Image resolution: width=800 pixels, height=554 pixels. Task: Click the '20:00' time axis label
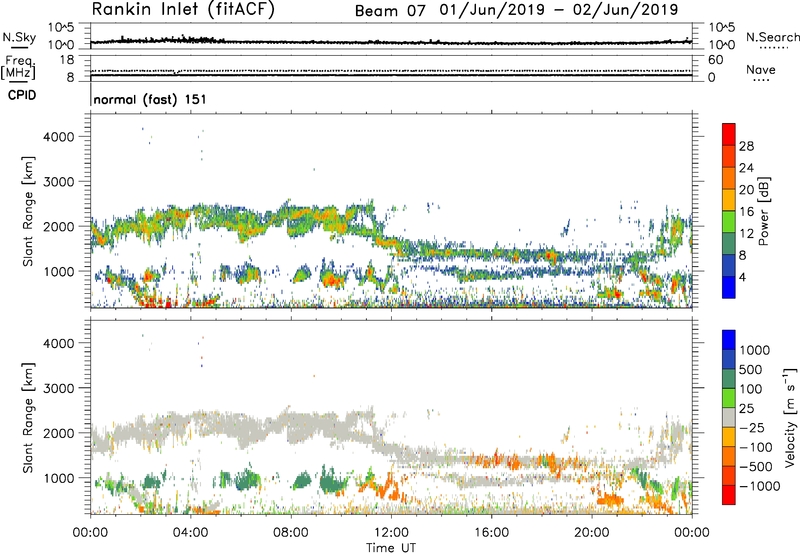tap(592, 533)
